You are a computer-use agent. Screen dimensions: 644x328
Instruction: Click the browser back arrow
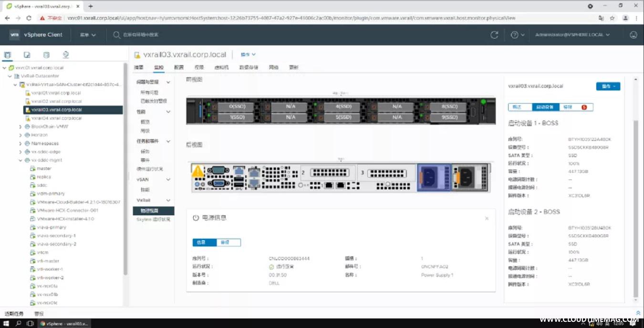pyautogui.click(x=7, y=18)
